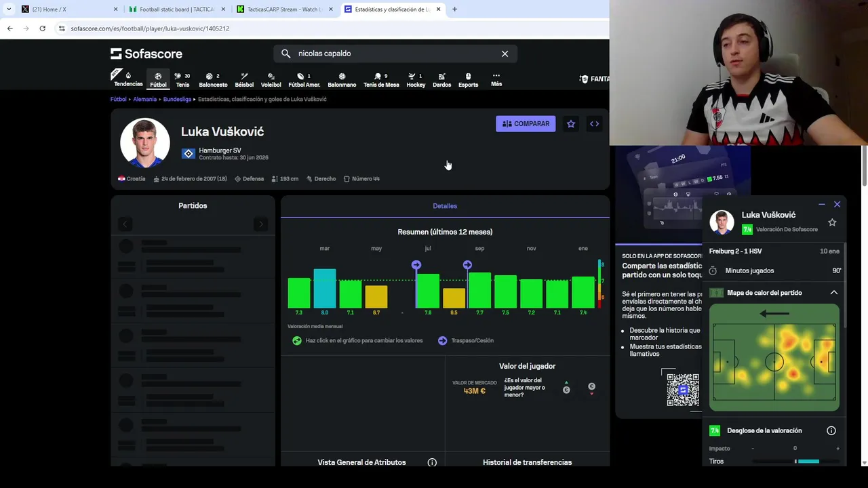
Task: Select Baloncesto sport category
Action: pyautogui.click(x=213, y=79)
